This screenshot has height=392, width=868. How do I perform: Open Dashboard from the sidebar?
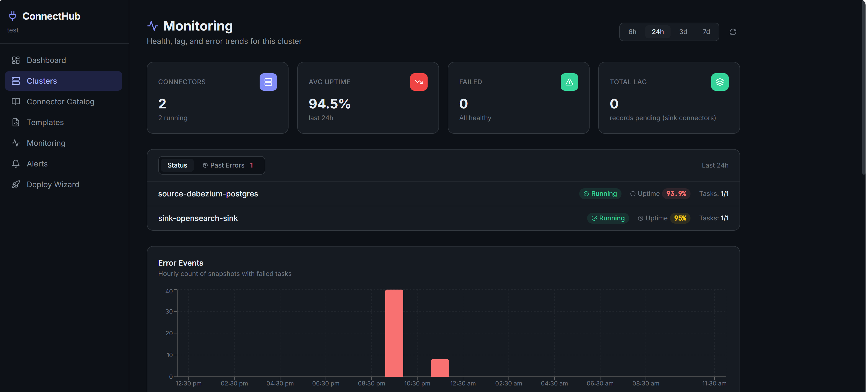pyautogui.click(x=63, y=60)
